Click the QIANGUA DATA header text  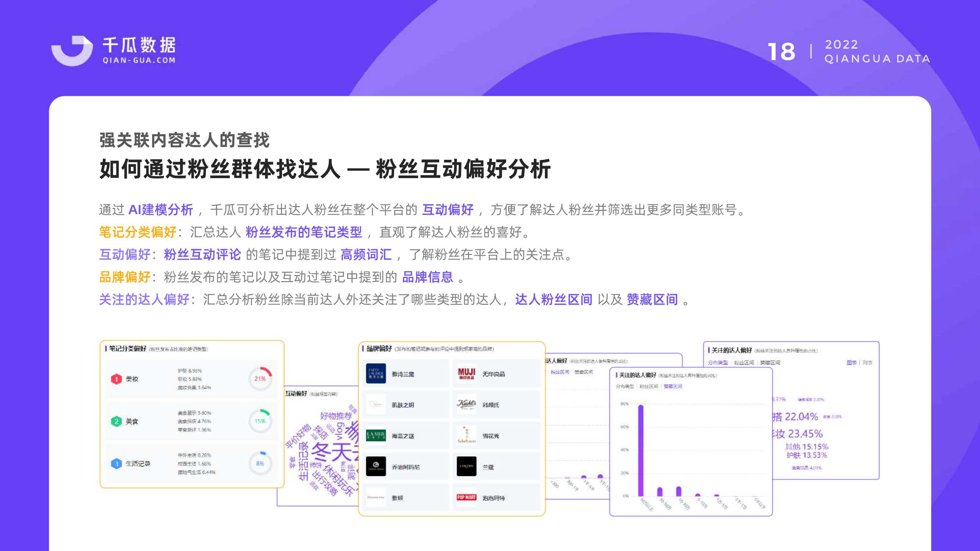click(x=877, y=59)
